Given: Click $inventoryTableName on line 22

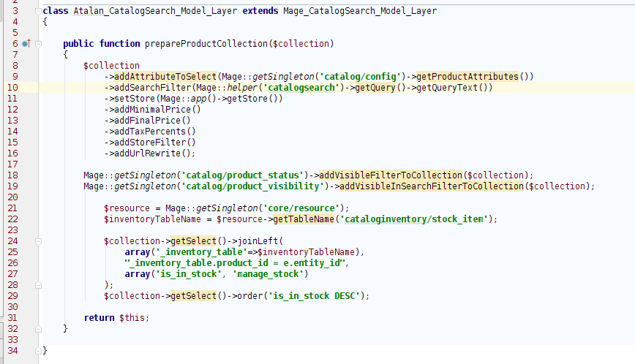Looking at the screenshot, I should (x=152, y=219).
